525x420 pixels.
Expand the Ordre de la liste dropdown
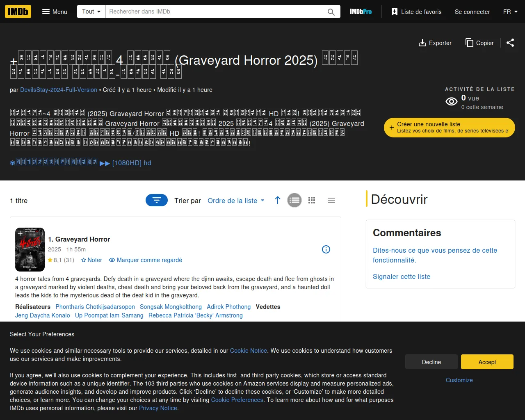pyautogui.click(x=236, y=201)
